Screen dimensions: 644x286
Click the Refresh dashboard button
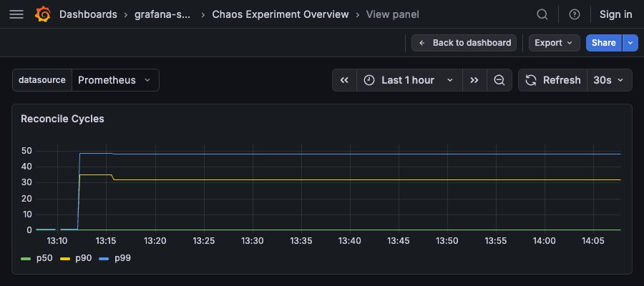point(552,80)
